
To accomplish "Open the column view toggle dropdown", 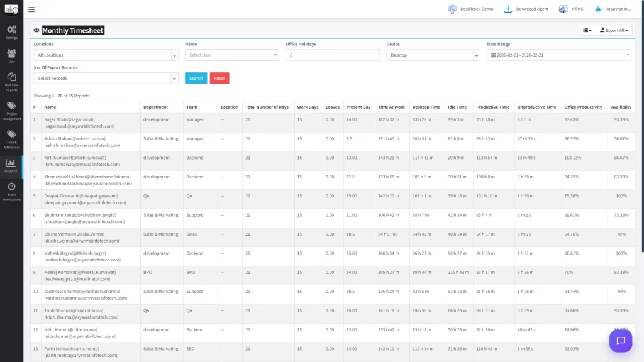I will 587,30.
